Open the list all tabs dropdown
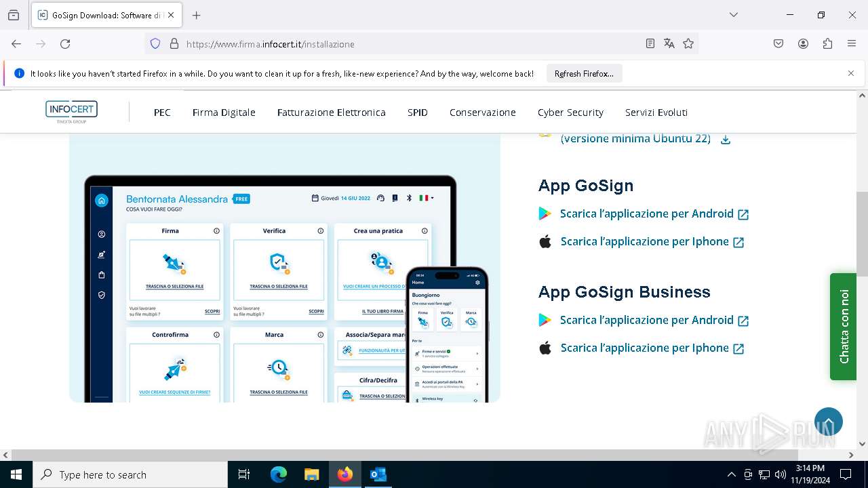Image resolution: width=868 pixels, height=488 pixels. (734, 15)
